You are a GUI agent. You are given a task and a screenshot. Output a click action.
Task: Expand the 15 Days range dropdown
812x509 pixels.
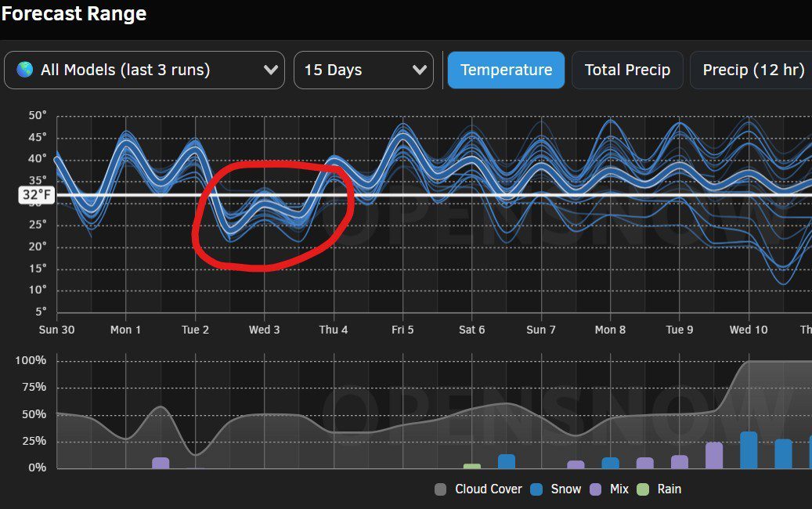coord(363,70)
